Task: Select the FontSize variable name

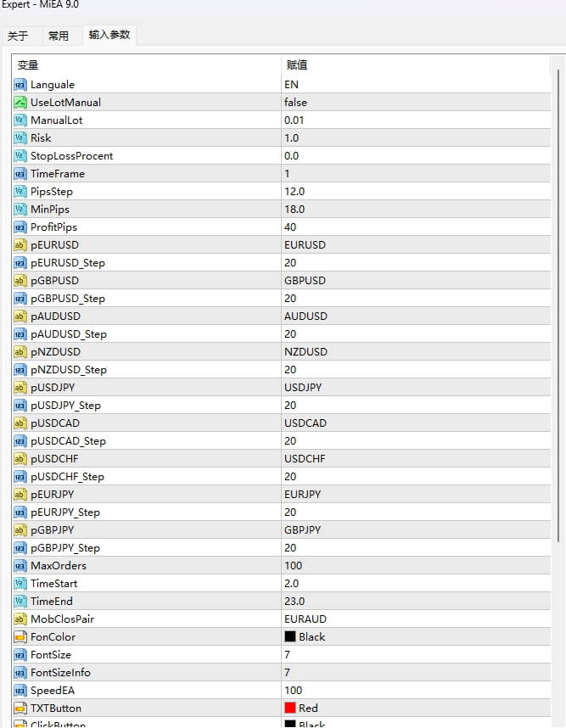Action: point(51,655)
